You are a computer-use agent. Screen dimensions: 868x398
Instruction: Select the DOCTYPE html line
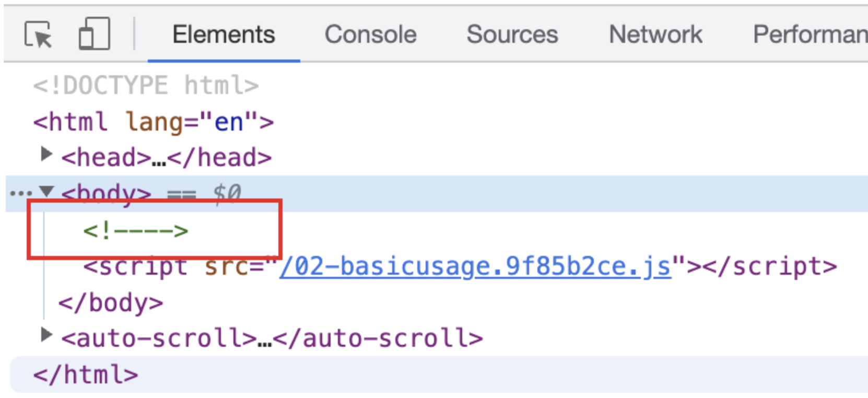[x=146, y=85]
